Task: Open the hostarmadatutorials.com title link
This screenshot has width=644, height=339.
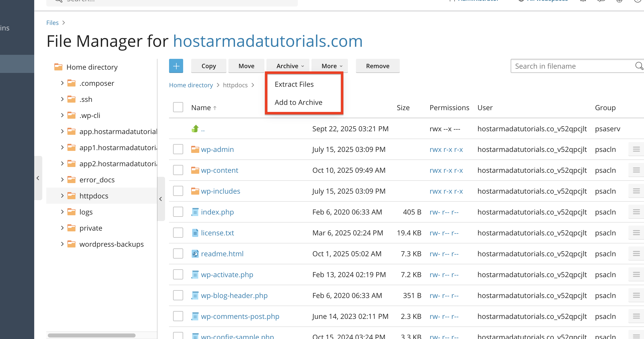Action: [x=268, y=41]
